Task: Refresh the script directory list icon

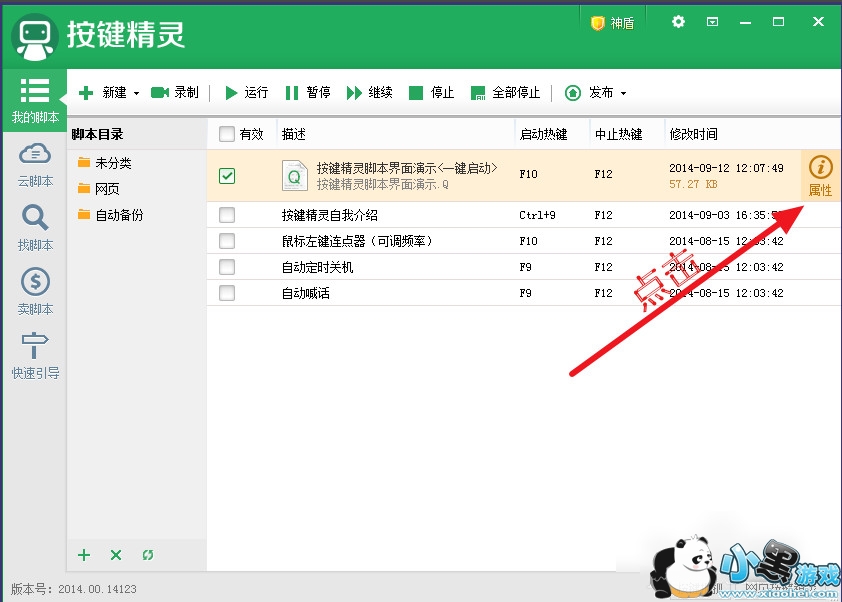Action: tap(148, 555)
